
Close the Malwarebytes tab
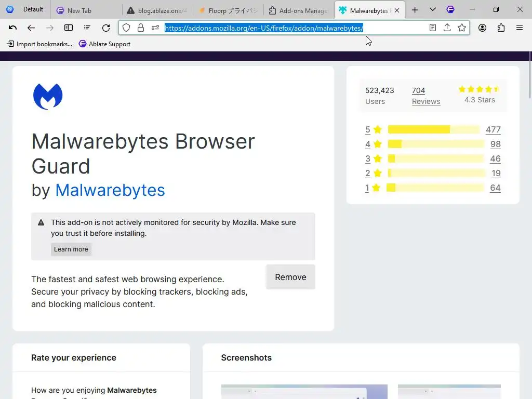[397, 10]
